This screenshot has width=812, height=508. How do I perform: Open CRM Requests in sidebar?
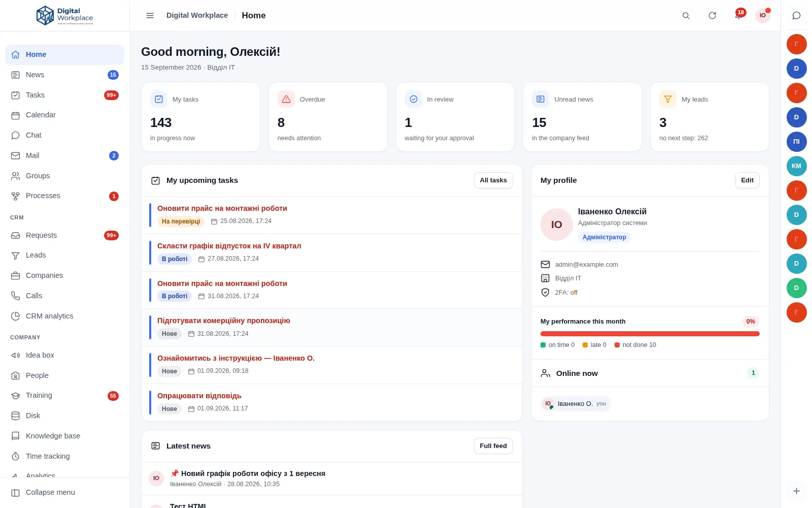[64, 235]
